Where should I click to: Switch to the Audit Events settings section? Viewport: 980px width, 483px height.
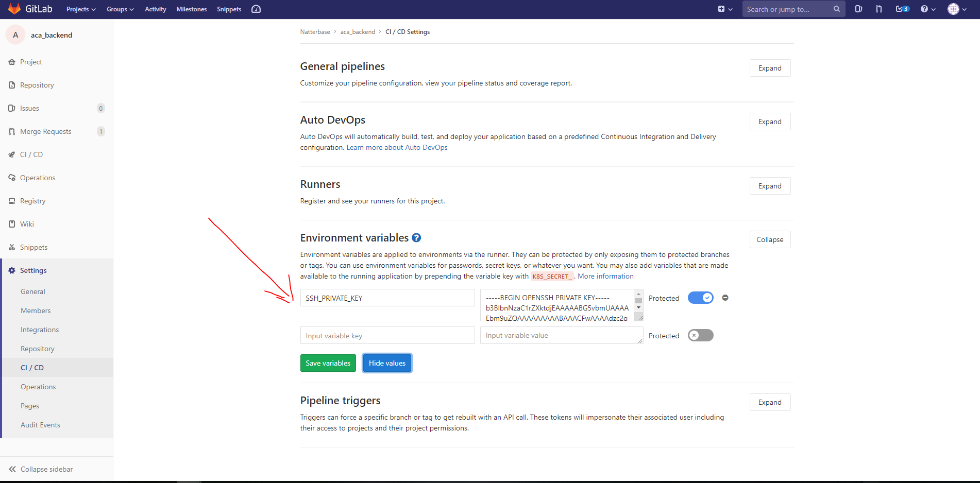(40, 425)
